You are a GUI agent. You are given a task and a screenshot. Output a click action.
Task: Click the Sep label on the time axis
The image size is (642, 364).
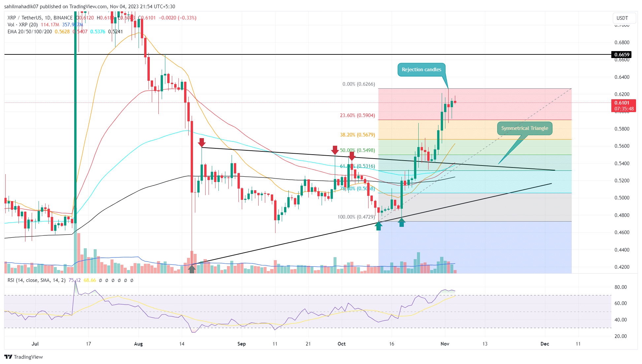(241, 344)
